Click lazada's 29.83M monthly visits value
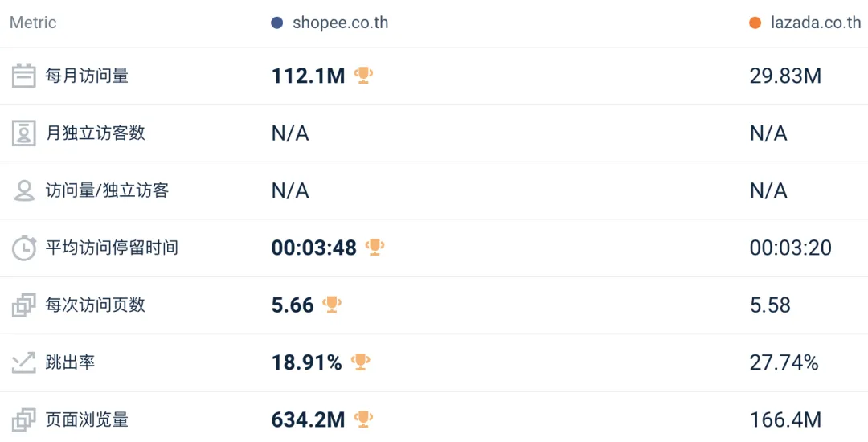Screen dimensions: 868x442 [785, 76]
